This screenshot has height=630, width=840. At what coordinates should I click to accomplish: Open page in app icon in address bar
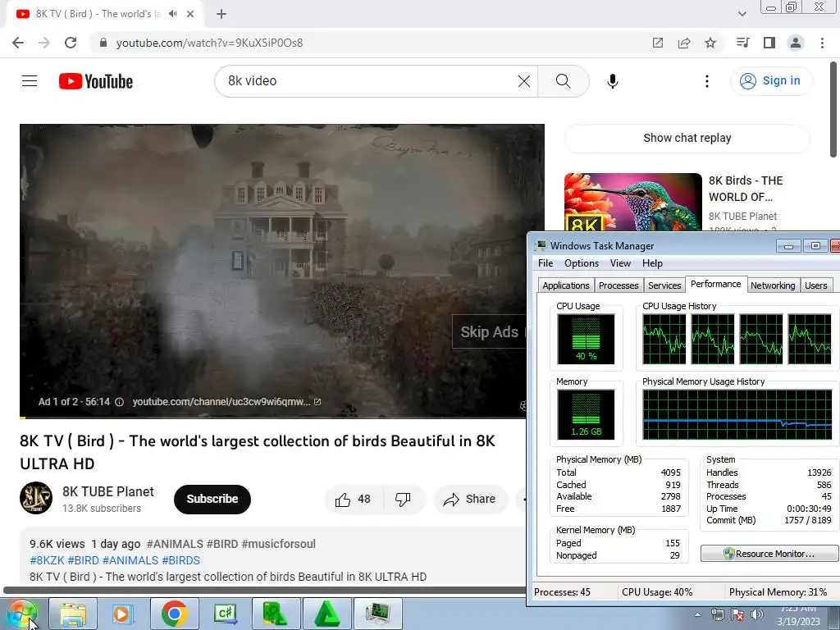pyautogui.click(x=658, y=43)
